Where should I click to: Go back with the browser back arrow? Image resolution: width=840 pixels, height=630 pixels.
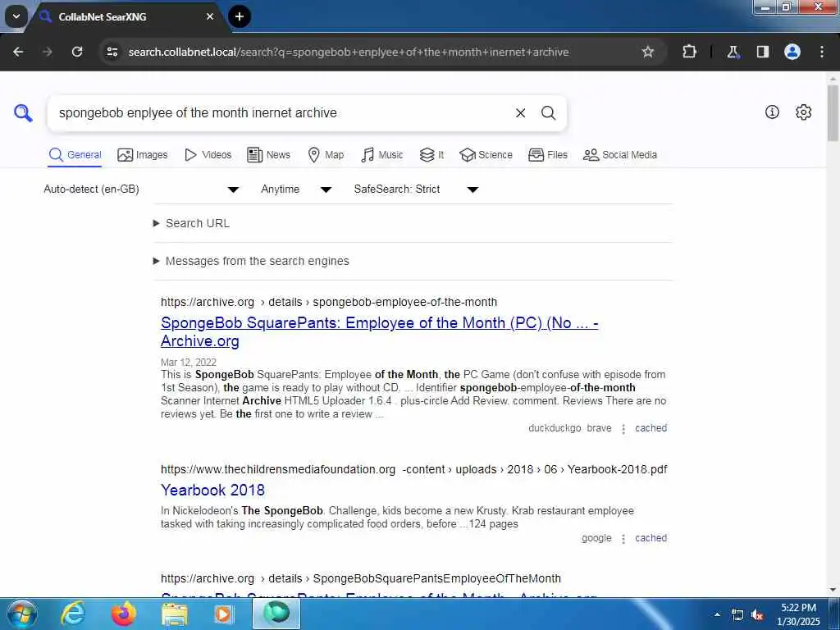(x=18, y=52)
